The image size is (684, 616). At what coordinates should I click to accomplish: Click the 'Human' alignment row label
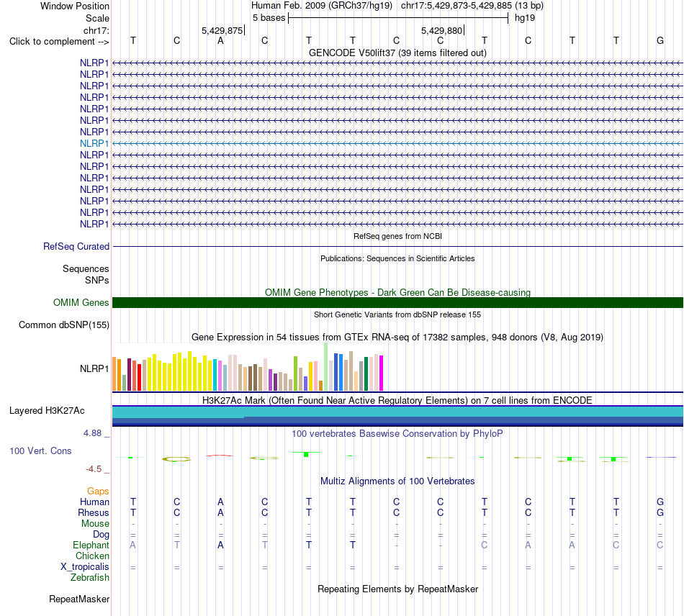94,502
